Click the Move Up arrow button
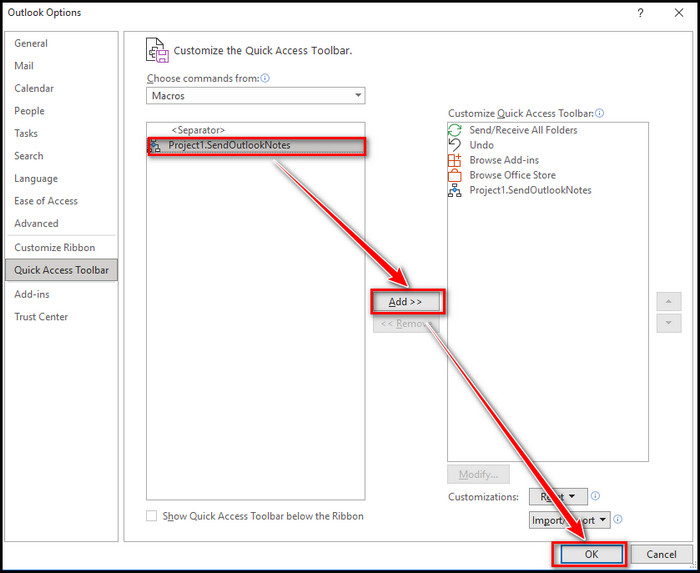 pyautogui.click(x=668, y=302)
